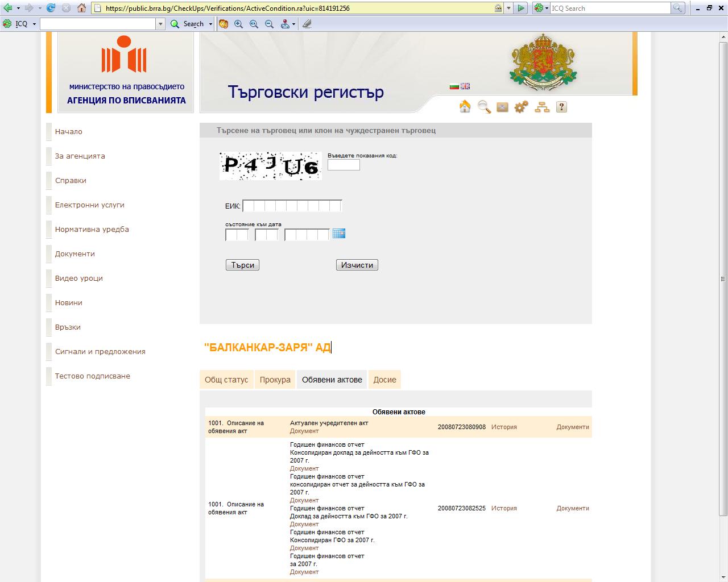
Task: Expand the ICQ toolbar search box dropdown
Action: click(x=160, y=24)
